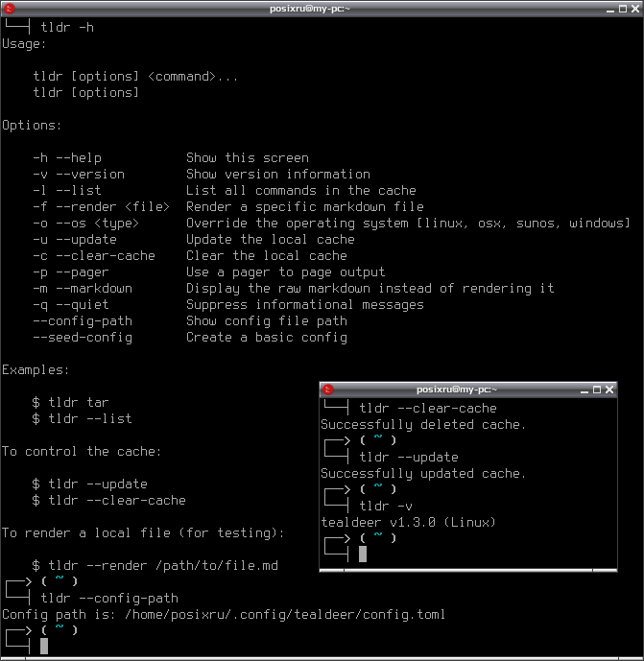This screenshot has width=644, height=661.
Task: Click 'To render a local file' line
Action: (x=143, y=533)
